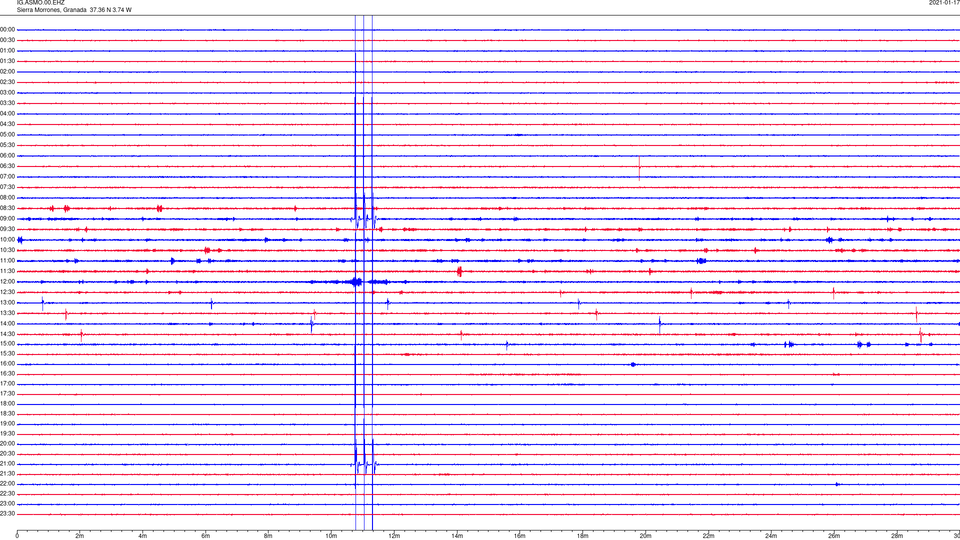Inspect the tall red spike on the 06:30 trace

(639, 168)
